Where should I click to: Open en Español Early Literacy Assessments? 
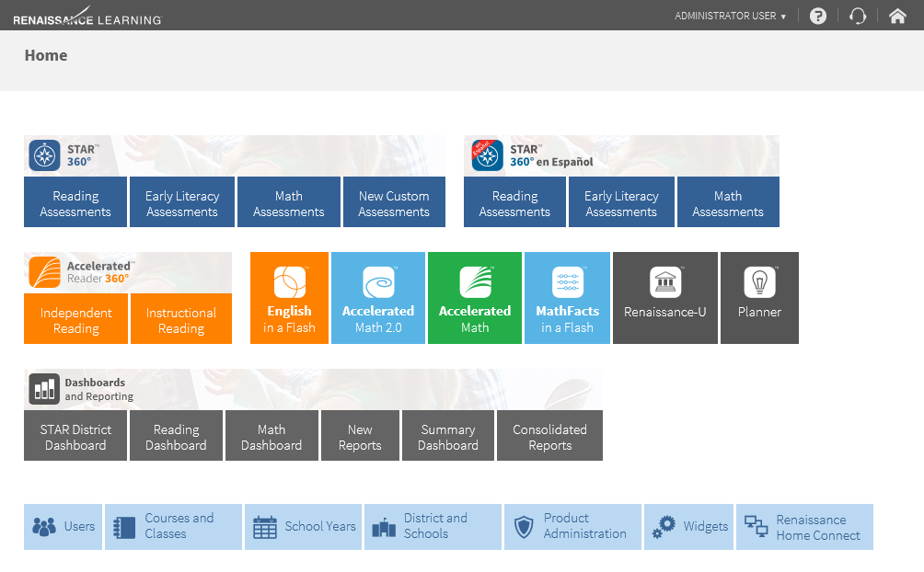click(622, 202)
